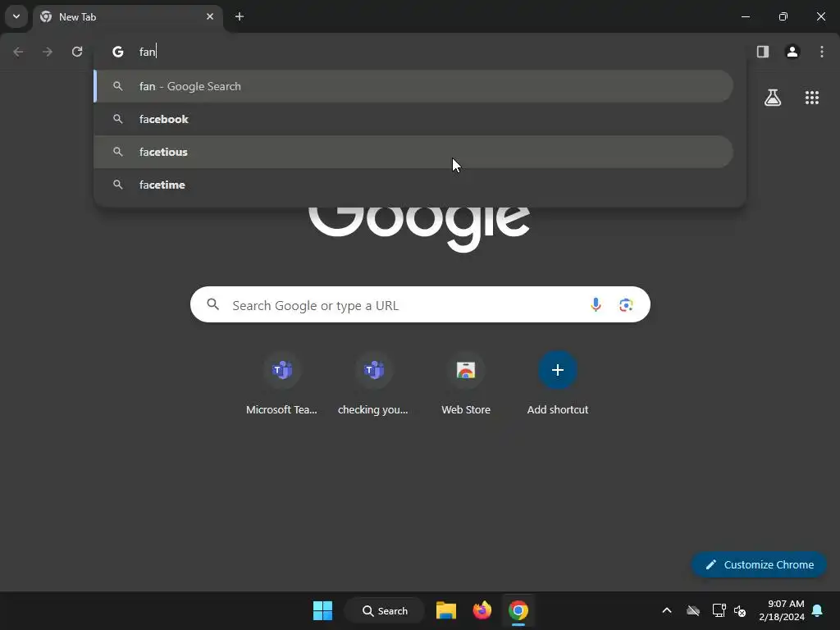Click the network tray icon

click(719, 610)
